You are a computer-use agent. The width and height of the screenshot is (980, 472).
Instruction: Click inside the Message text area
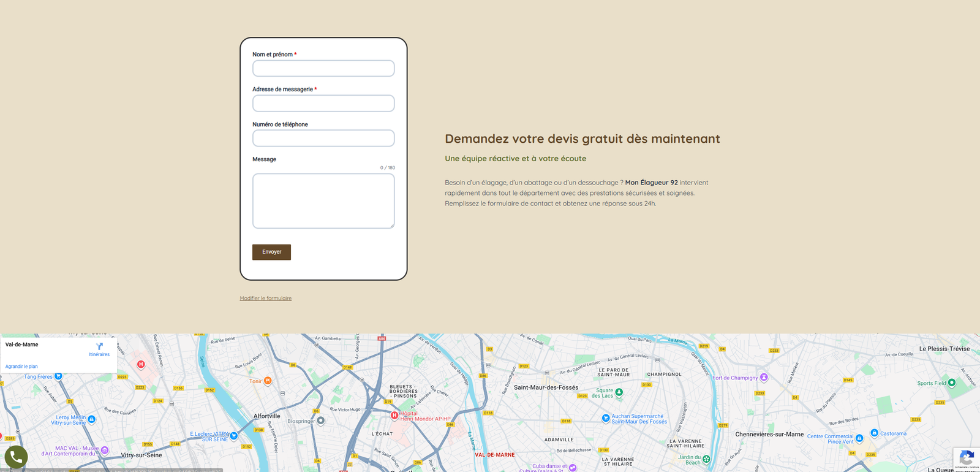pos(323,201)
